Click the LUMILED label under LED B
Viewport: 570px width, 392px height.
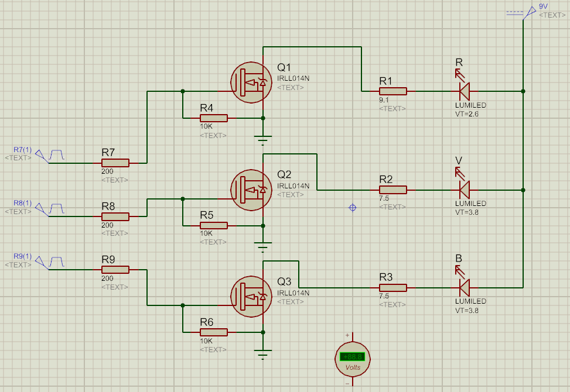(x=471, y=301)
